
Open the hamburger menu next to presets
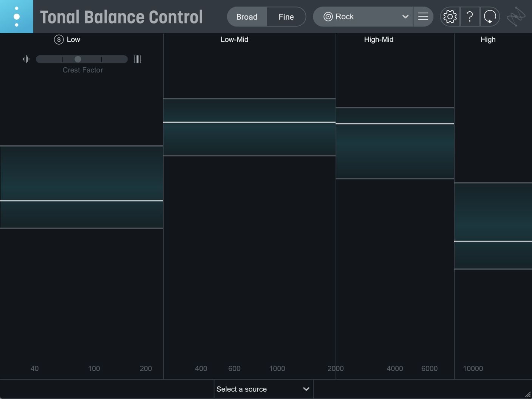click(x=423, y=16)
